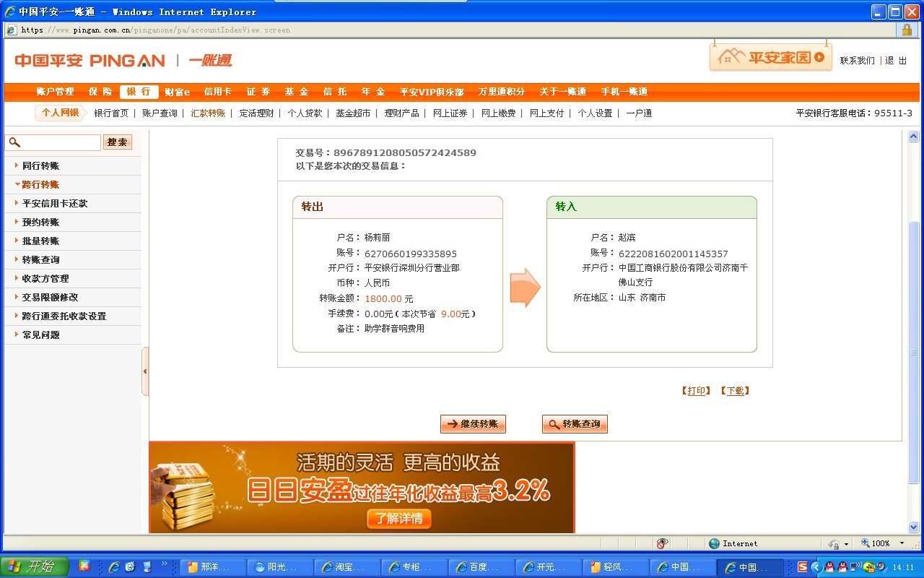
Task: Open the 保险 main tab
Action: pyautogui.click(x=100, y=92)
